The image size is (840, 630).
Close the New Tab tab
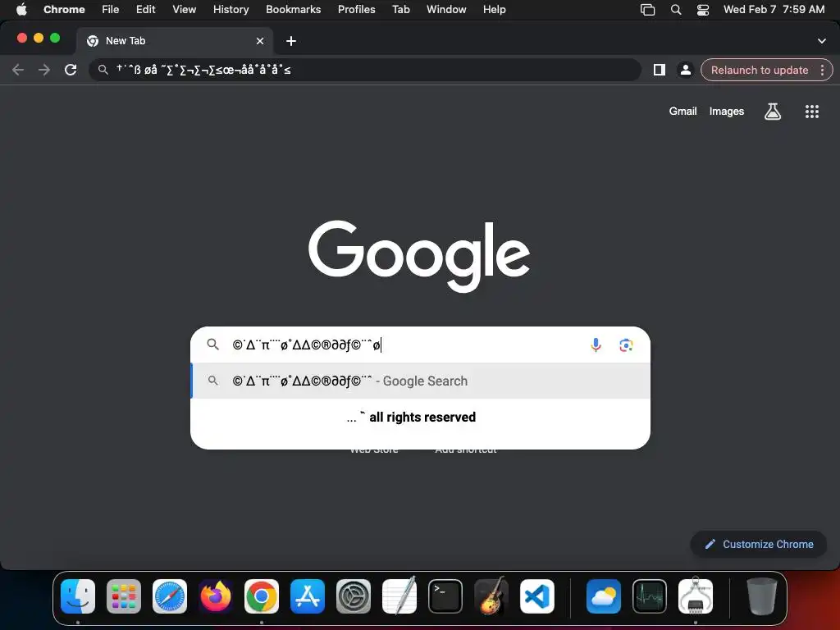260,41
